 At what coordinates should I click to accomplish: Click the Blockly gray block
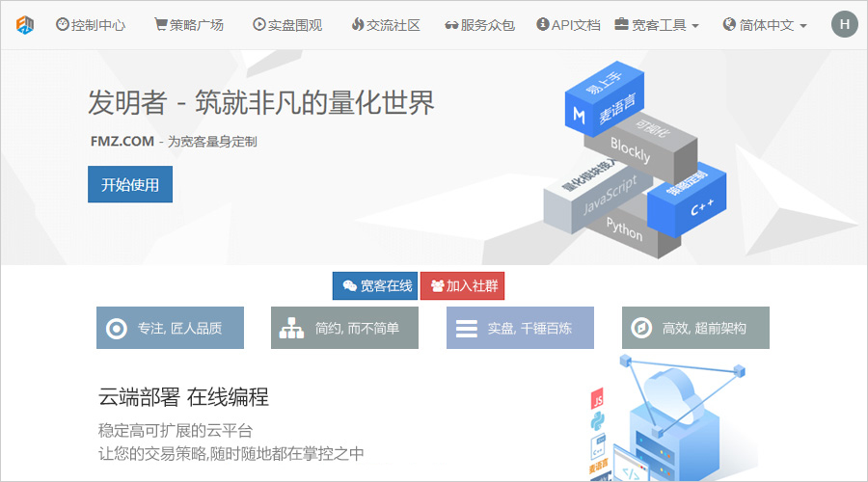[642, 150]
